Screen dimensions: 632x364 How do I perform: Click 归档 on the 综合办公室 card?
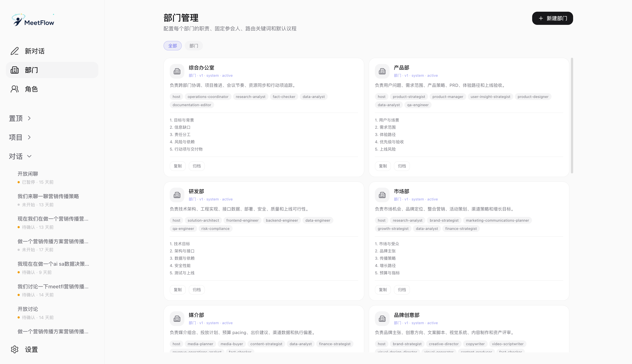click(197, 166)
